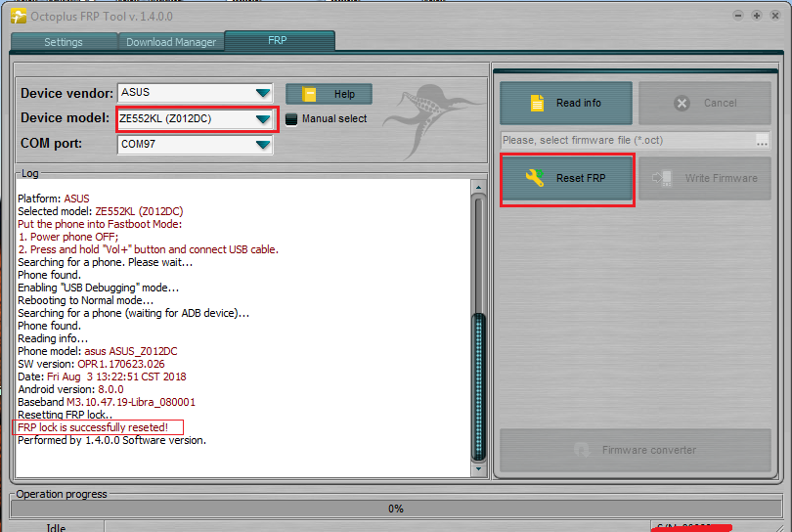Browse firmware file with ellipsis button
Viewport: 792px width, 532px height.
click(763, 141)
